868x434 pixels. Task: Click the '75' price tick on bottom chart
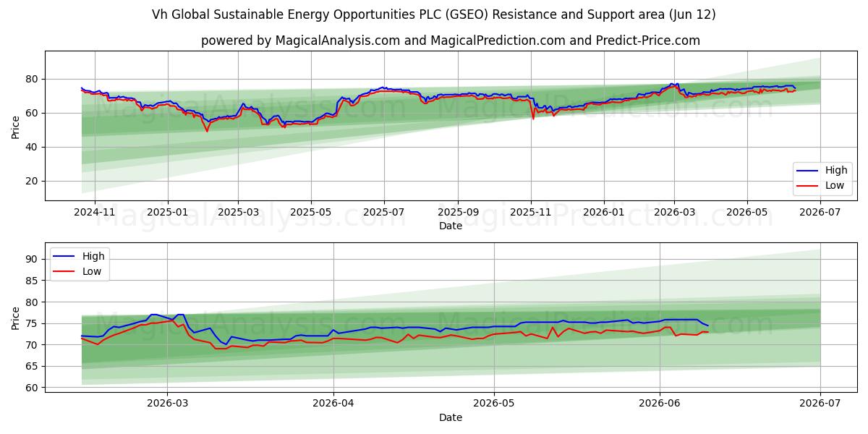(33, 323)
